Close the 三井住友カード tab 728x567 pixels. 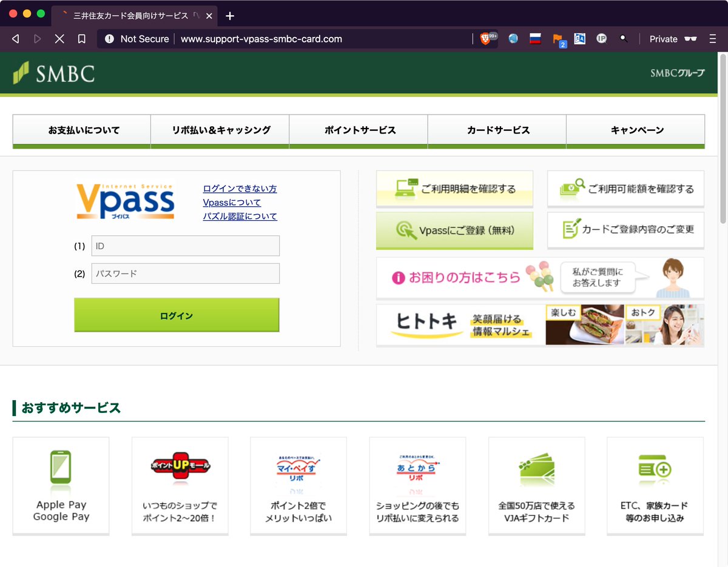(209, 16)
